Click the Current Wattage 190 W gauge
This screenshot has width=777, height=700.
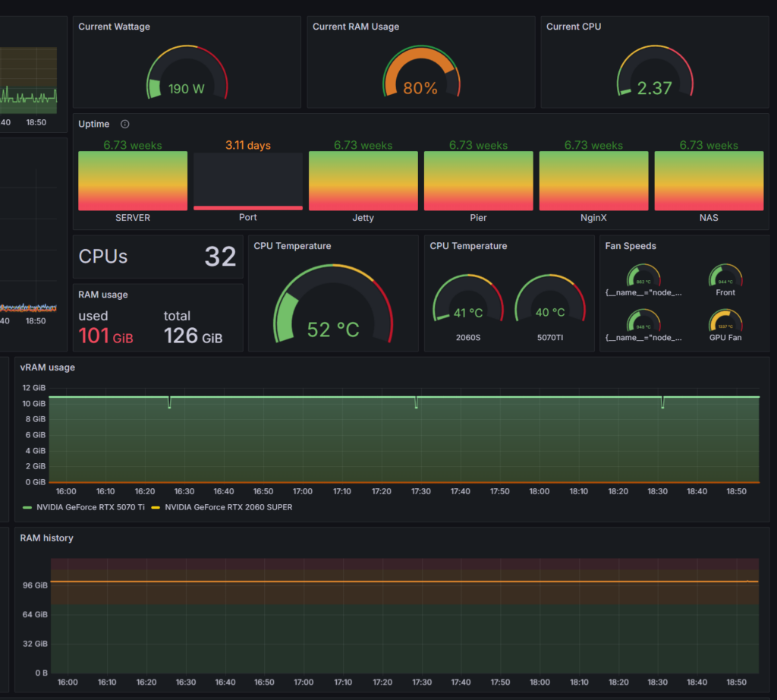187,74
